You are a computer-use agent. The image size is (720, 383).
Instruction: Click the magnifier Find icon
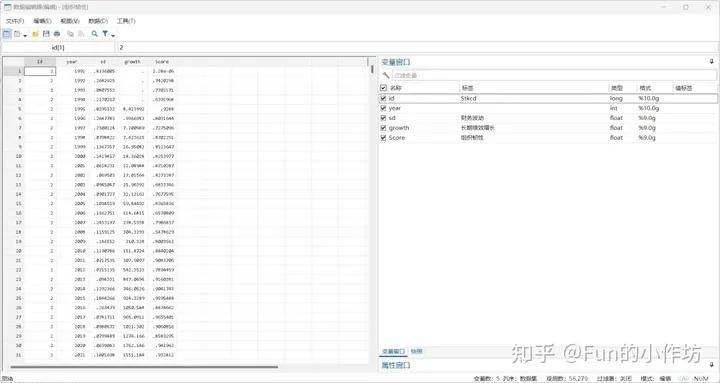coord(95,34)
